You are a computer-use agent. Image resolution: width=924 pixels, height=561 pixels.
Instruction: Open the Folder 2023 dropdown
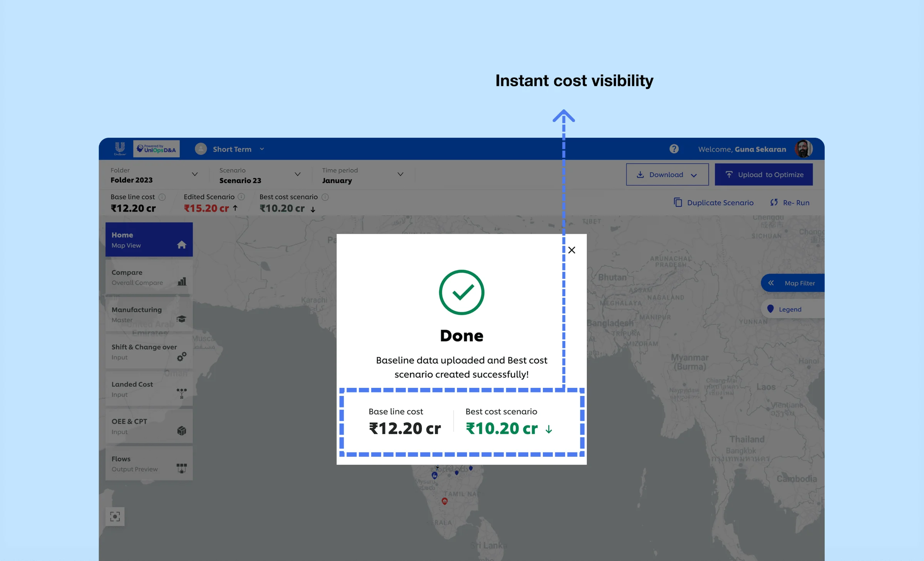pyautogui.click(x=154, y=175)
